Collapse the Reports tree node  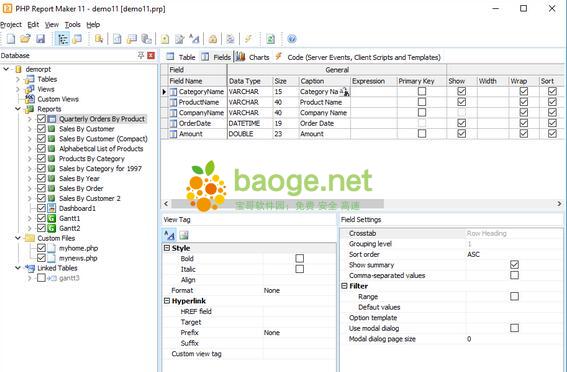[x=17, y=109]
